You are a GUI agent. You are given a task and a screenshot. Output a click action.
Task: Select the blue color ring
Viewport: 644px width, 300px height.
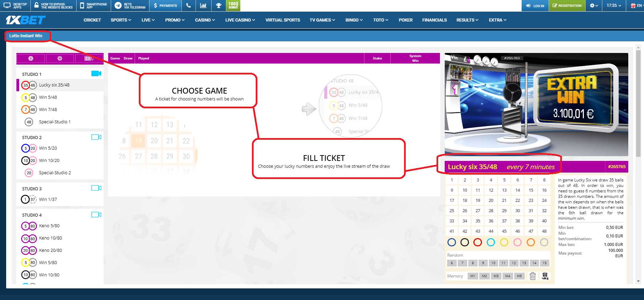pos(452,242)
